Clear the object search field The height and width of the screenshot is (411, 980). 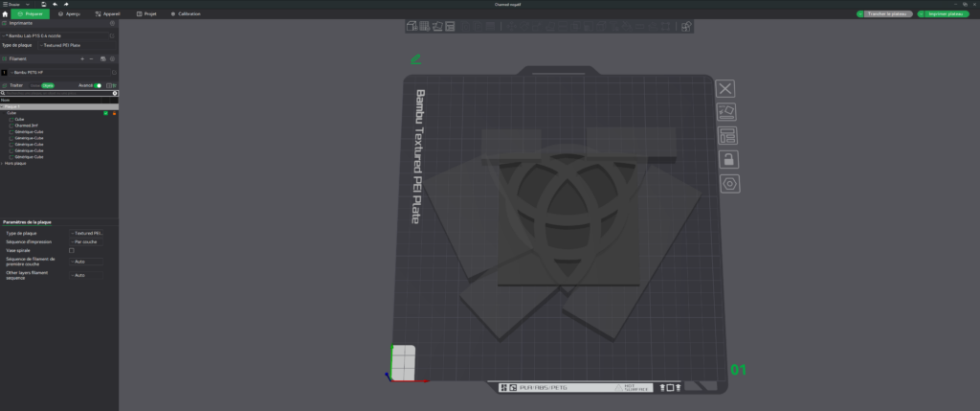115,93
